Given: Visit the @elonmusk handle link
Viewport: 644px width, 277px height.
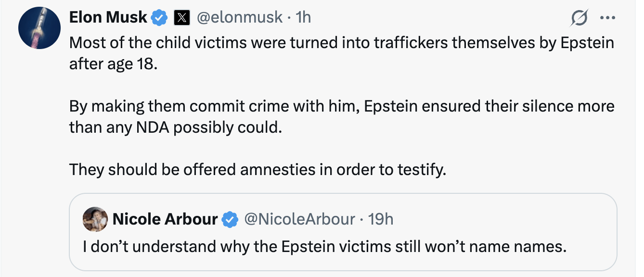Looking at the screenshot, I should point(240,18).
